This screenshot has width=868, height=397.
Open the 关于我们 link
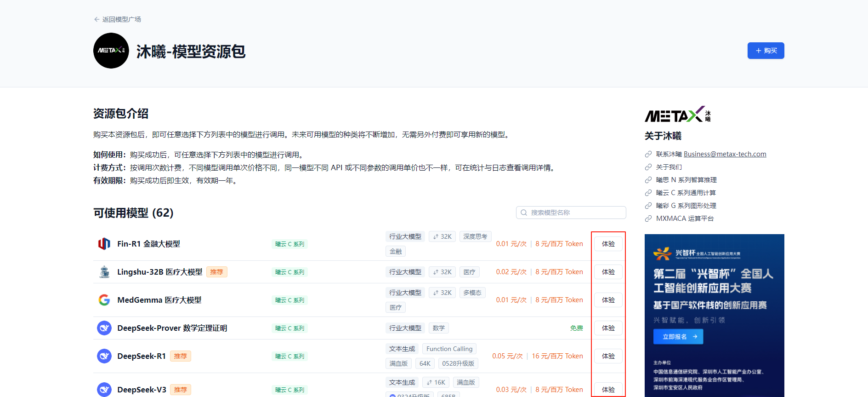(x=669, y=167)
